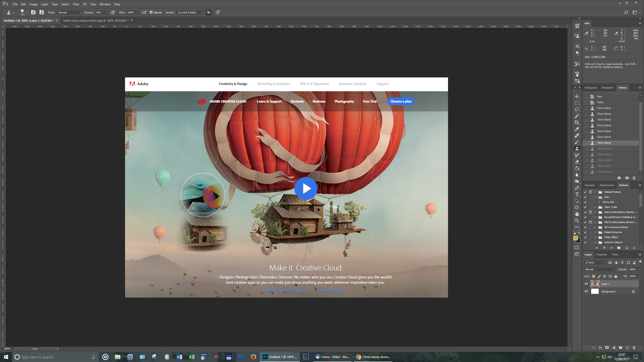Expand the Stars Trails action folder
The width and height of the screenshot is (644, 362).
coord(595,207)
